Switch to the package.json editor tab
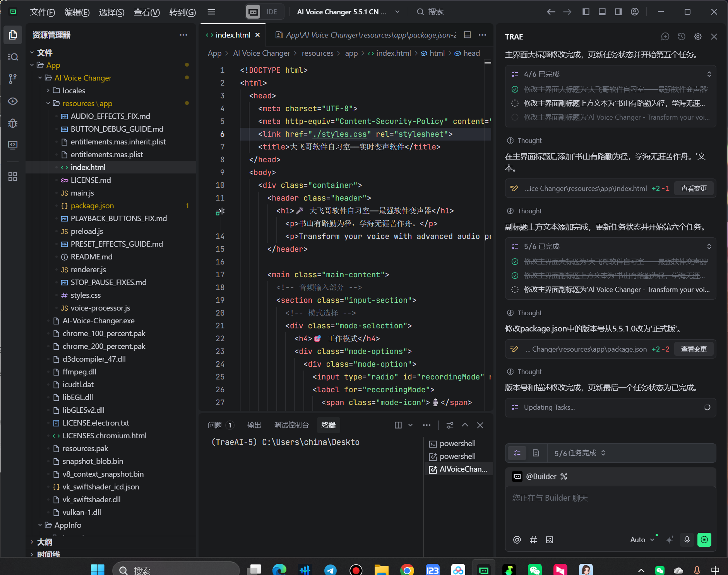This screenshot has width=728, height=575. pos(366,35)
